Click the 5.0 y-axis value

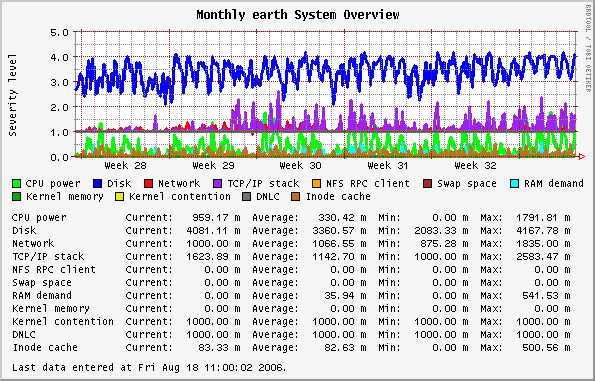pos(60,33)
